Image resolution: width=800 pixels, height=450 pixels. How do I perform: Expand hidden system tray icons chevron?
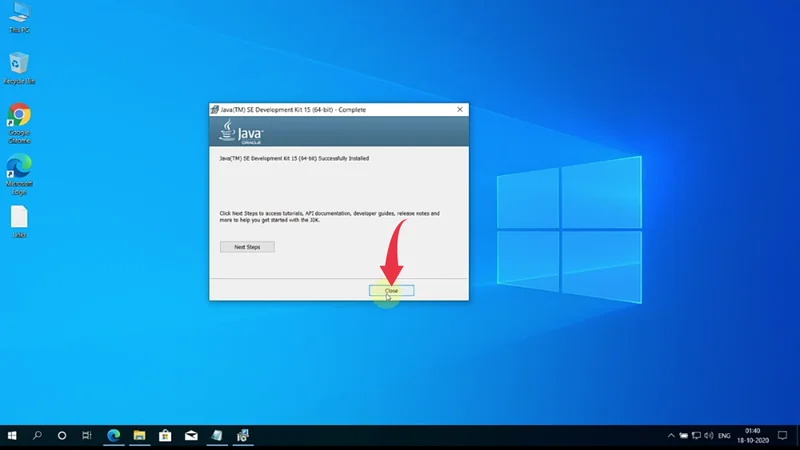pos(672,436)
